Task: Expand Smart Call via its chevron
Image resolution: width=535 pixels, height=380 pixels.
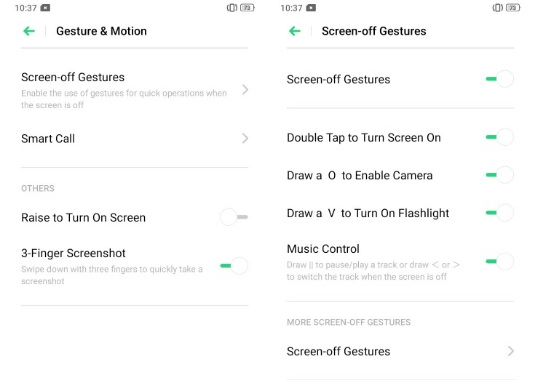Action: [x=245, y=138]
